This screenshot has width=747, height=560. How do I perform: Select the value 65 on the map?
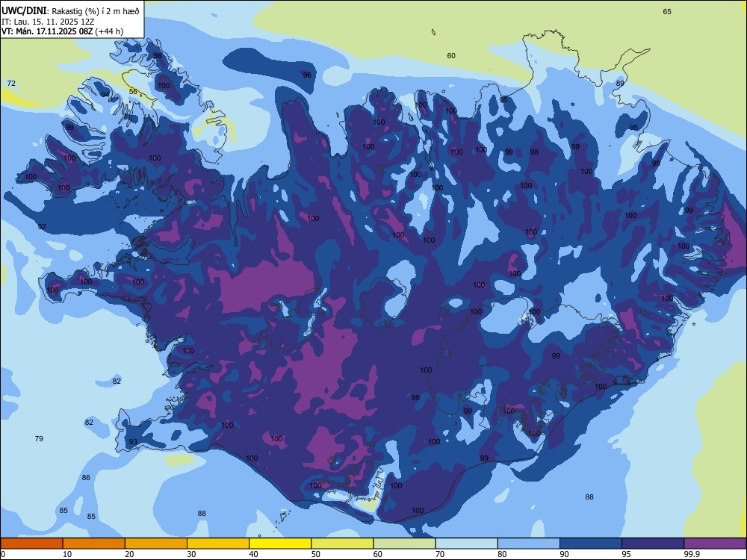(667, 11)
